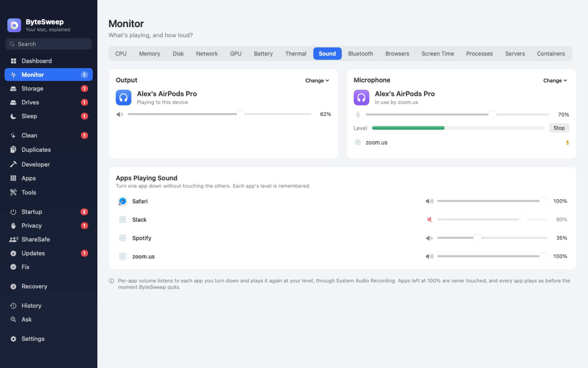Select the Storage sidebar item

[x=49, y=89]
